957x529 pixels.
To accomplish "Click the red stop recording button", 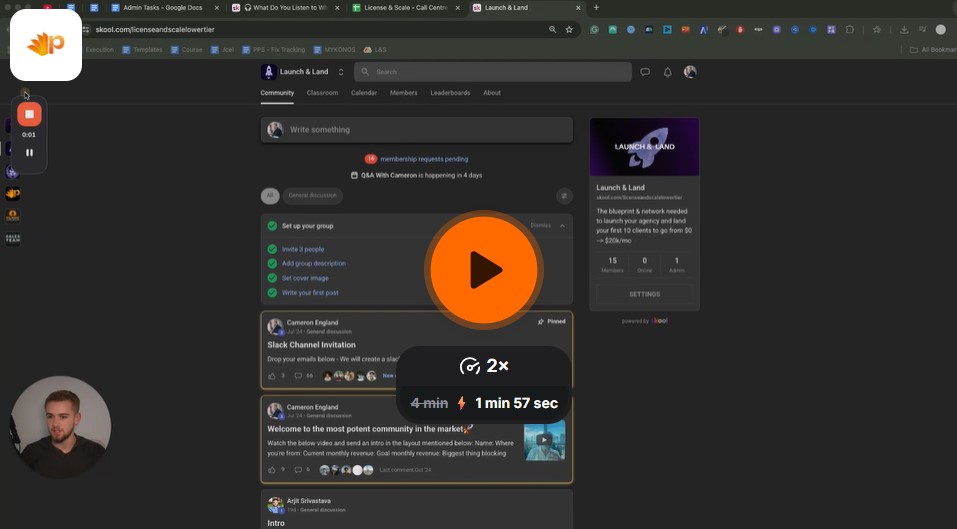I will tap(29, 114).
